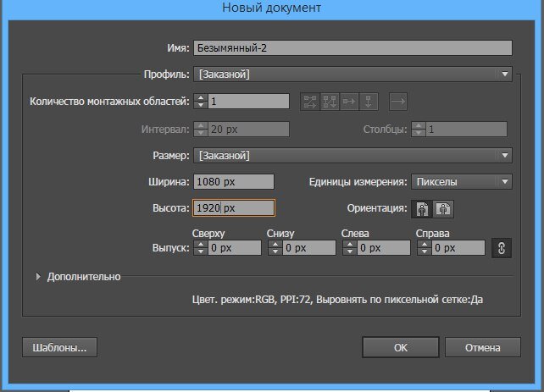Screen dimensions: 544x392
Task: Click the Столбцы columns field
Action: pyautogui.click(x=467, y=130)
